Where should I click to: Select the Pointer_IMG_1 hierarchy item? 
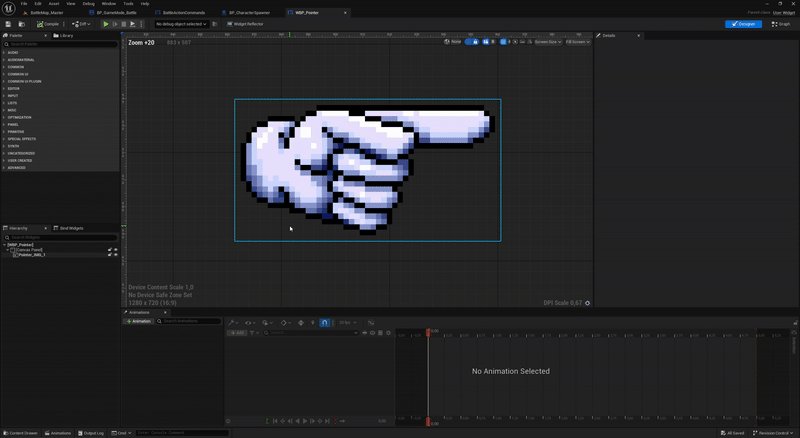pyautogui.click(x=32, y=254)
